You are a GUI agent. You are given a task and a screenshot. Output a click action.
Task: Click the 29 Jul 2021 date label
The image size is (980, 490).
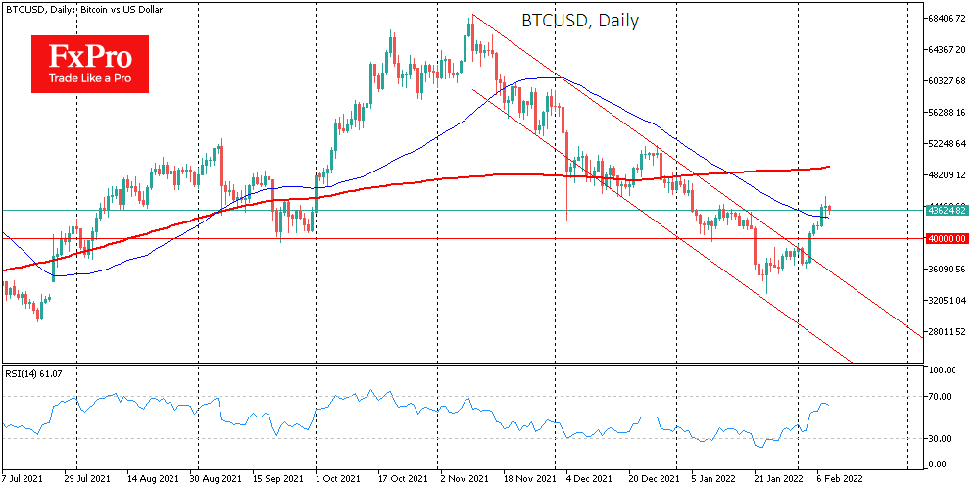click(86, 480)
